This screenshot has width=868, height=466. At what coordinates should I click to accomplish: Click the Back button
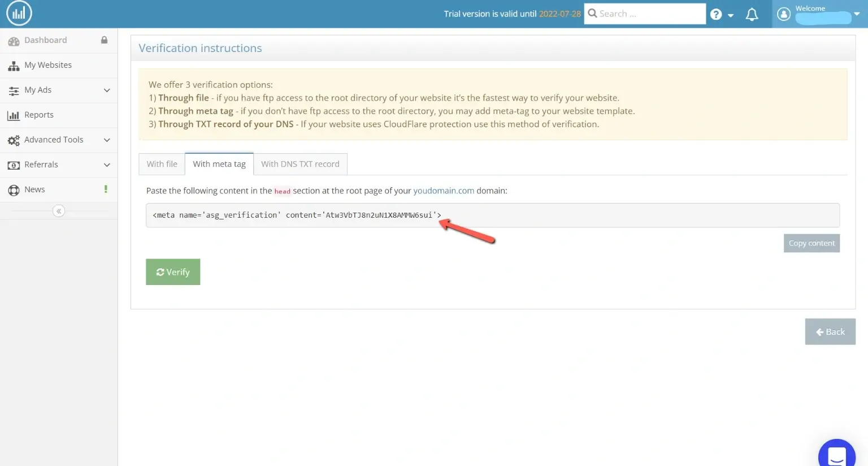(x=830, y=332)
